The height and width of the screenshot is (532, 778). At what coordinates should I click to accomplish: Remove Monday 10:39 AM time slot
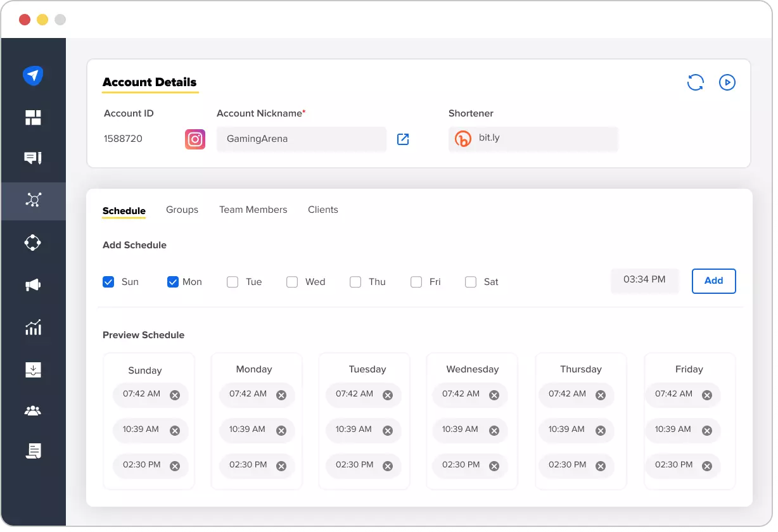click(x=281, y=431)
